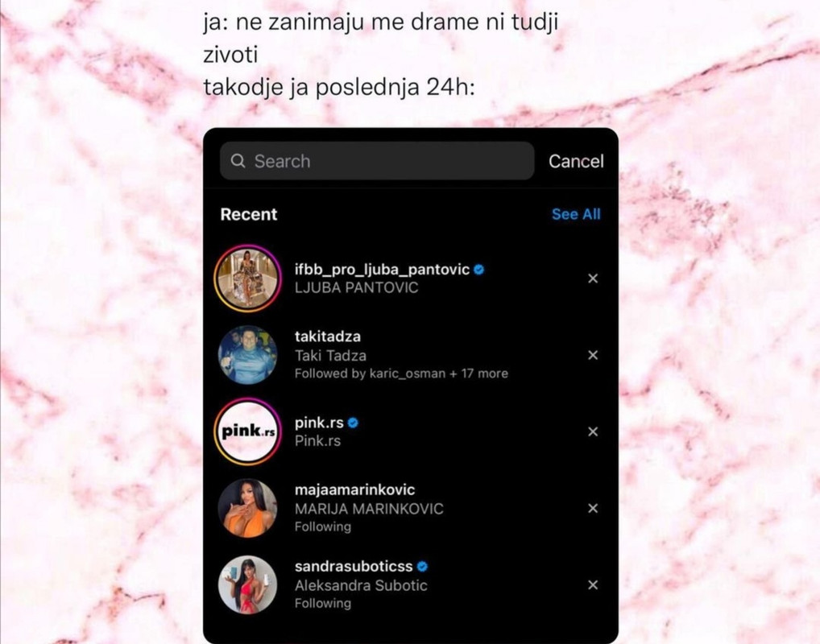820x644 pixels.
Task: Click Cancel to close search
Action: (576, 161)
